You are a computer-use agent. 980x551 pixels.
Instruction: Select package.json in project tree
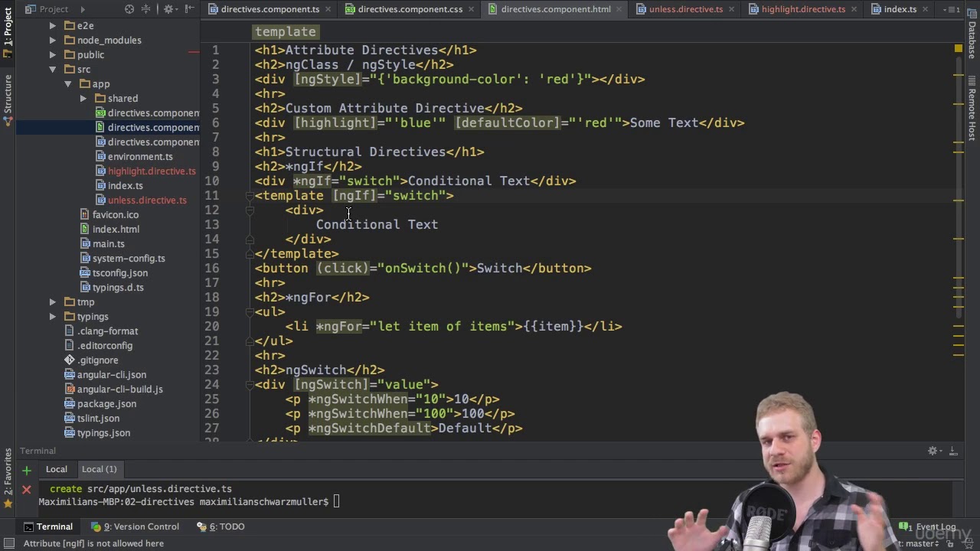click(100, 403)
